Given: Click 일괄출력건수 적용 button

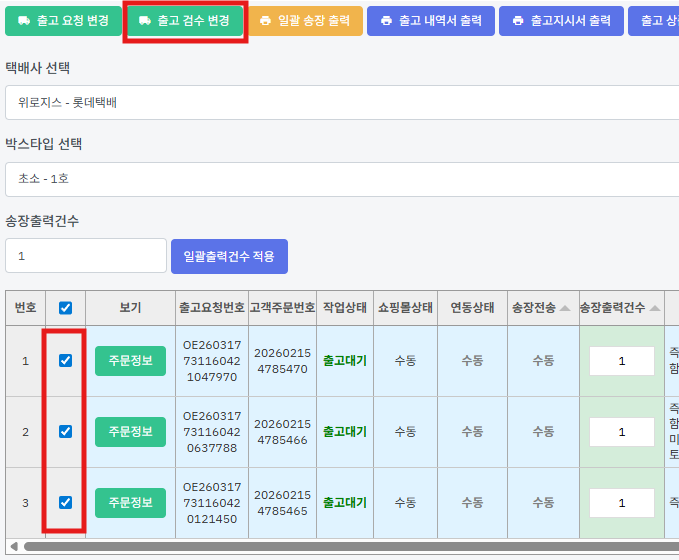Looking at the screenshot, I should pos(229,256).
